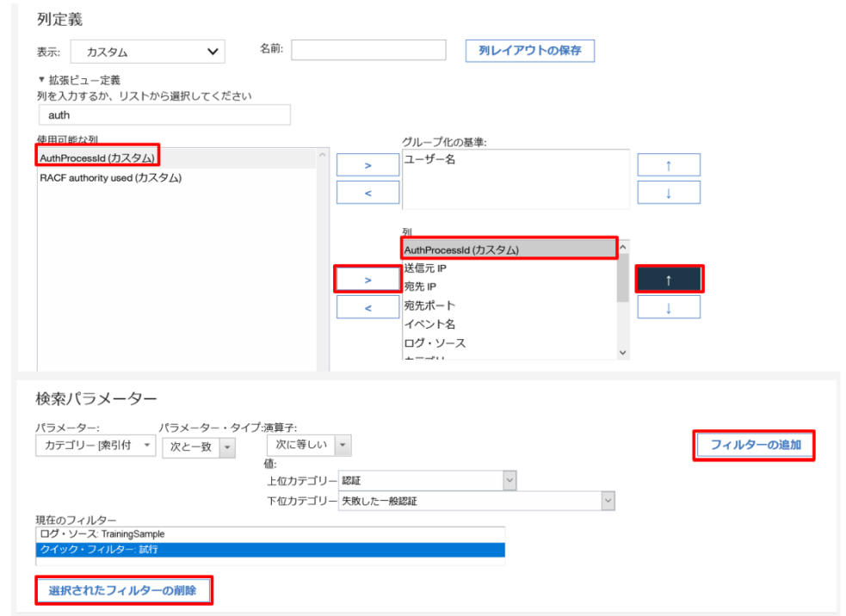
Task: Click column list scrollbar up arrow
Action: [623, 247]
